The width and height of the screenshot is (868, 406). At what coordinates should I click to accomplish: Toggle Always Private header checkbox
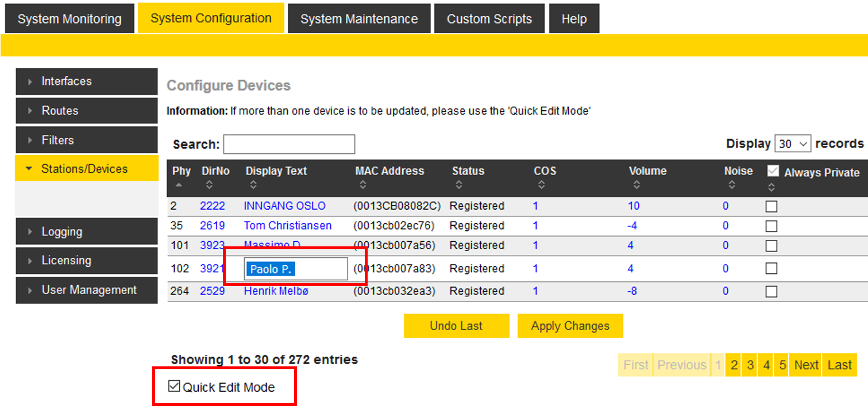coord(773,171)
